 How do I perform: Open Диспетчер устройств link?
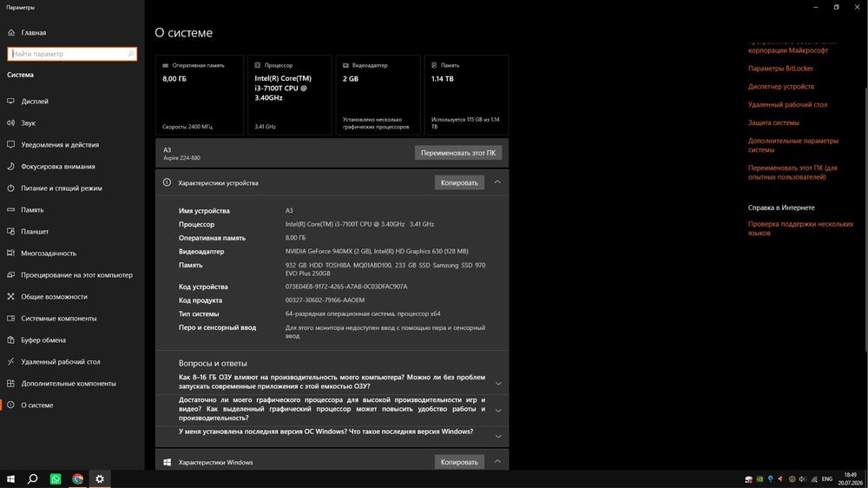[x=781, y=87]
